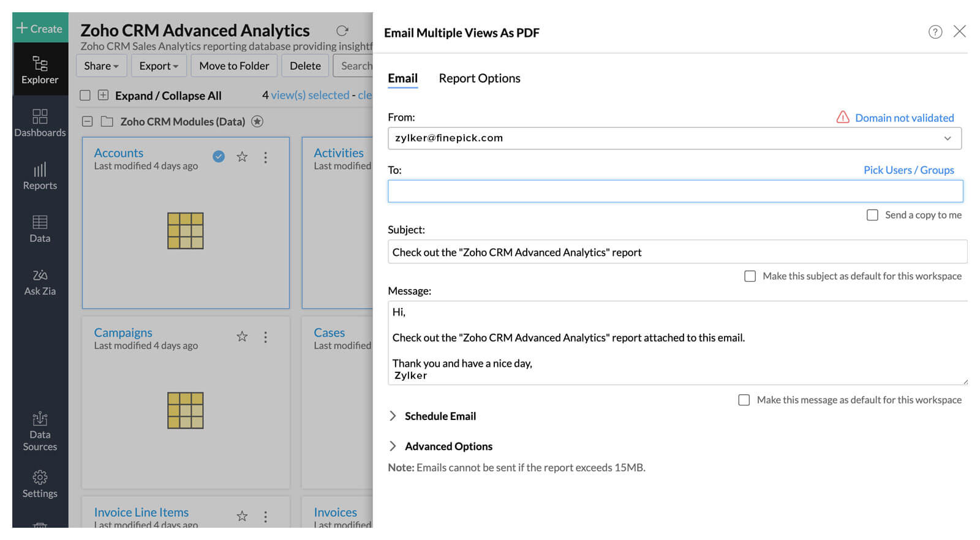Open Ask Zia assistant
The height and width of the screenshot is (540, 980).
pyautogui.click(x=40, y=282)
